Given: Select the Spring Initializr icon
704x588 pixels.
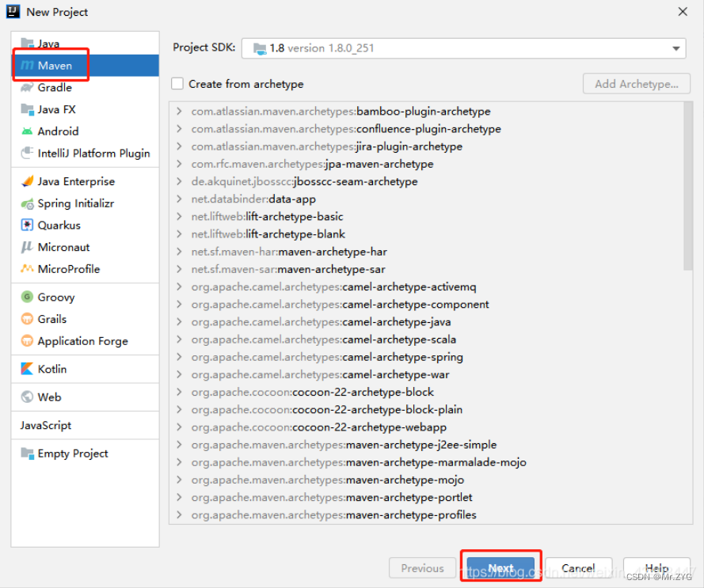Looking at the screenshot, I should (28, 203).
